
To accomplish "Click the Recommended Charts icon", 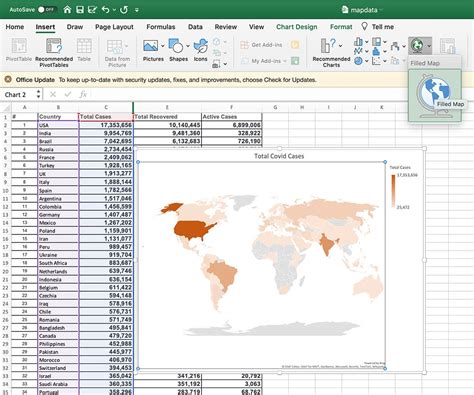I will click(328, 46).
